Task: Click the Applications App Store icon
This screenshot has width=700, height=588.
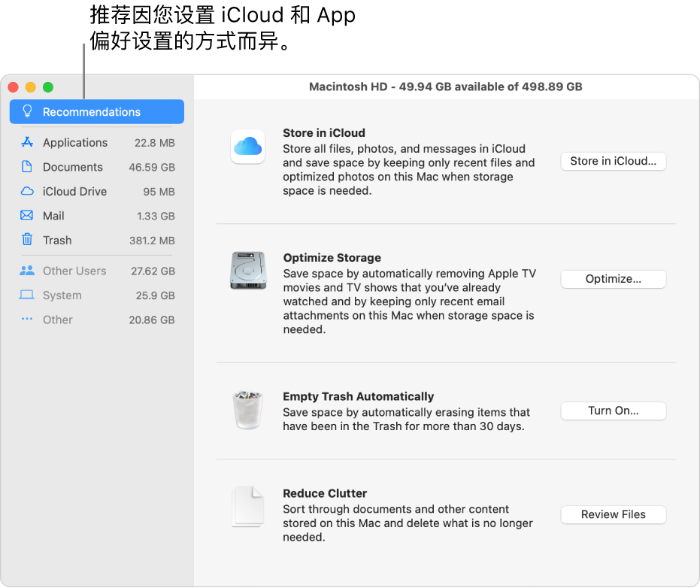Action: pos(27,142)
